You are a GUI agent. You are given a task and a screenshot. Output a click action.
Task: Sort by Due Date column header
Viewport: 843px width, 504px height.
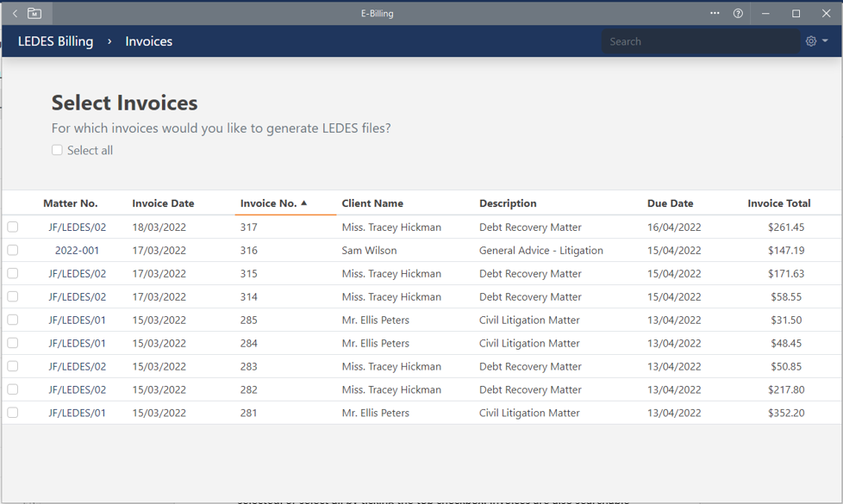tap(670, 203)
